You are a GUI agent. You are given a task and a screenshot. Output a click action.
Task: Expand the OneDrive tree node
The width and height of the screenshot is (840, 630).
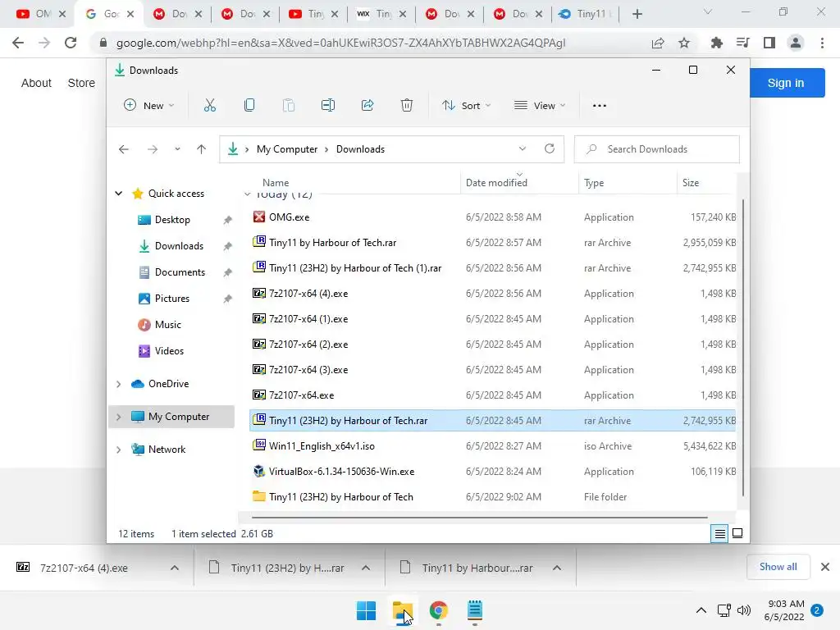click(118, 384)
